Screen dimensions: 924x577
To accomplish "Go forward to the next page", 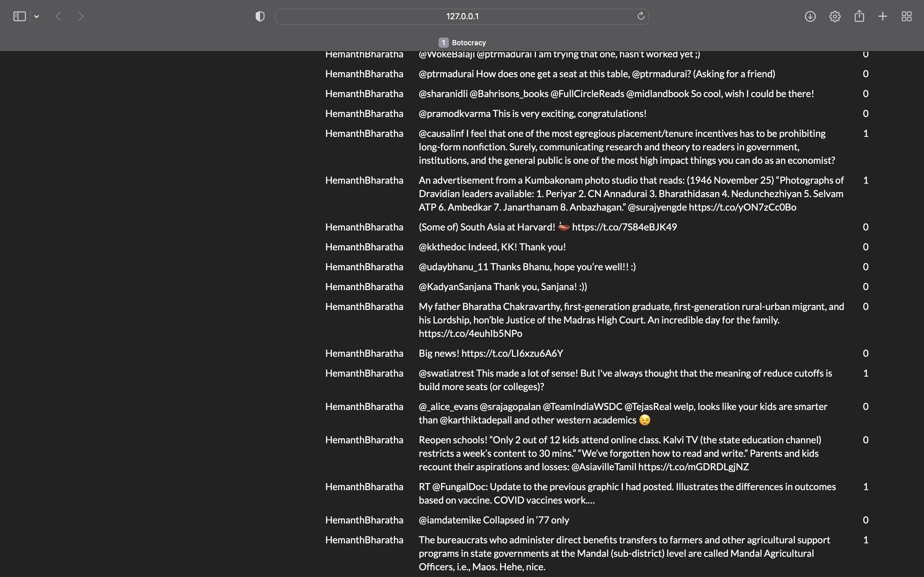I will (x=81, y=16).
